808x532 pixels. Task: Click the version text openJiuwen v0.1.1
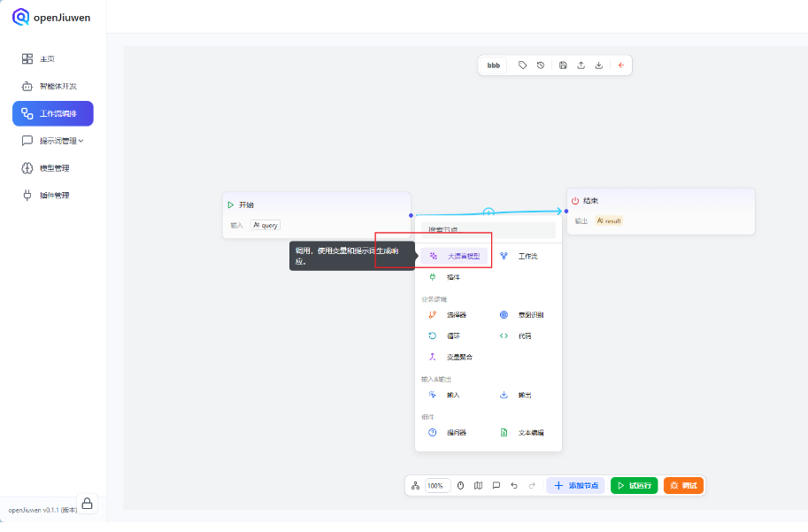coord(42,511)
